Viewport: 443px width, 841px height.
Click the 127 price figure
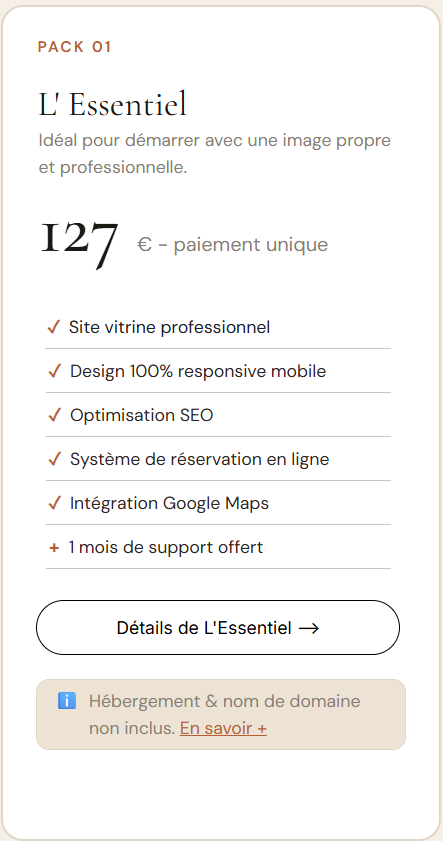tap(79, 243)
